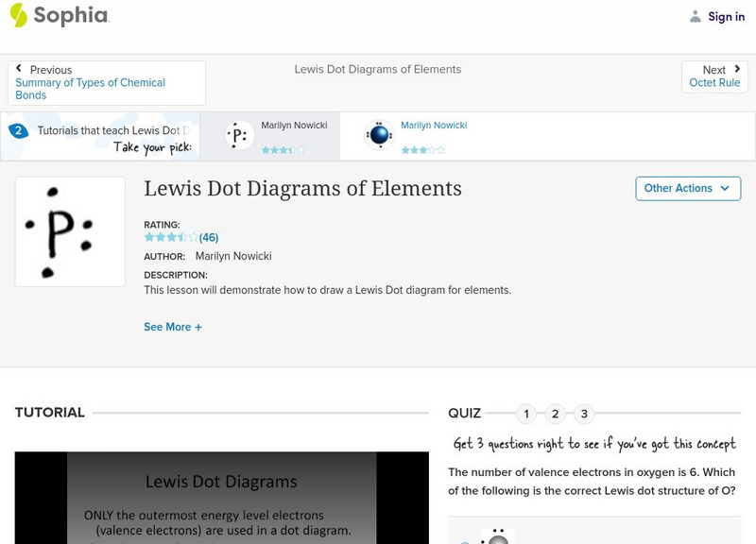Open the Other Actions dropdown
The height and width of the screenshot is (544, 756).
pos(688,188)
